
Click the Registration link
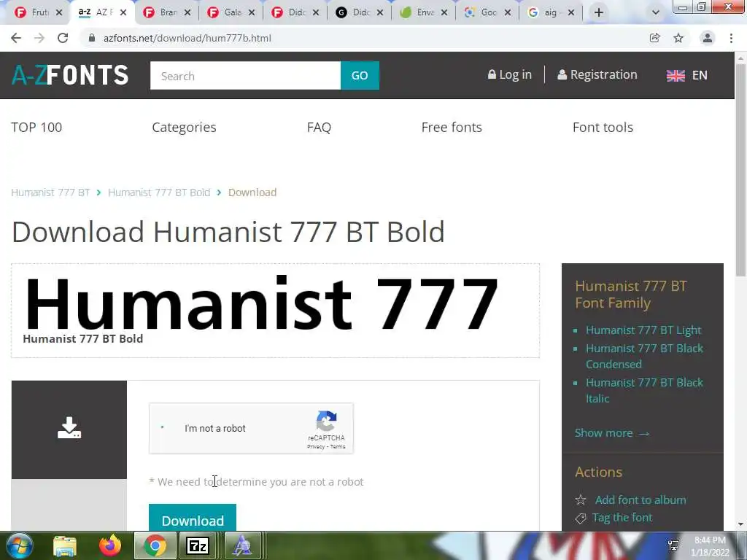pos(597,75)
